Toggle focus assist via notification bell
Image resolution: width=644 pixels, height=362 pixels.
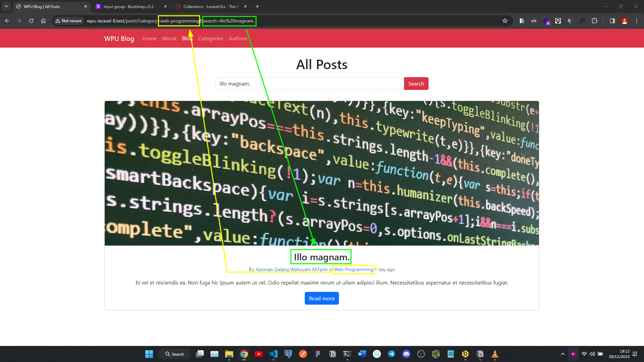coord(634,354)
